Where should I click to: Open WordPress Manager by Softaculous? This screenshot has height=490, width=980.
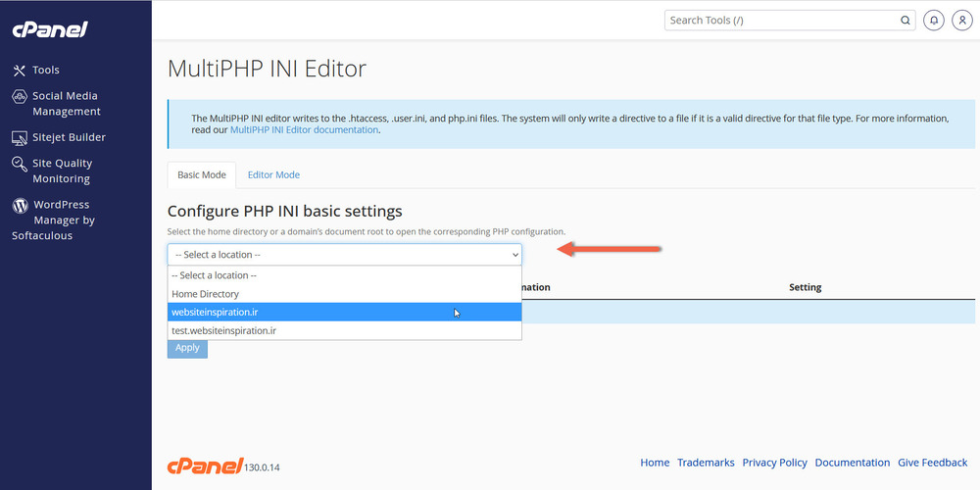click(x=54, y=220)
